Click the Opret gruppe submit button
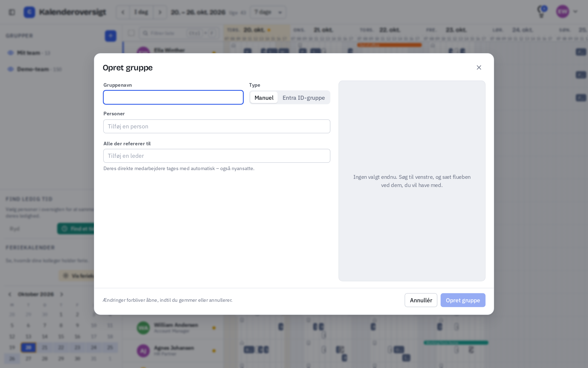 463,300
